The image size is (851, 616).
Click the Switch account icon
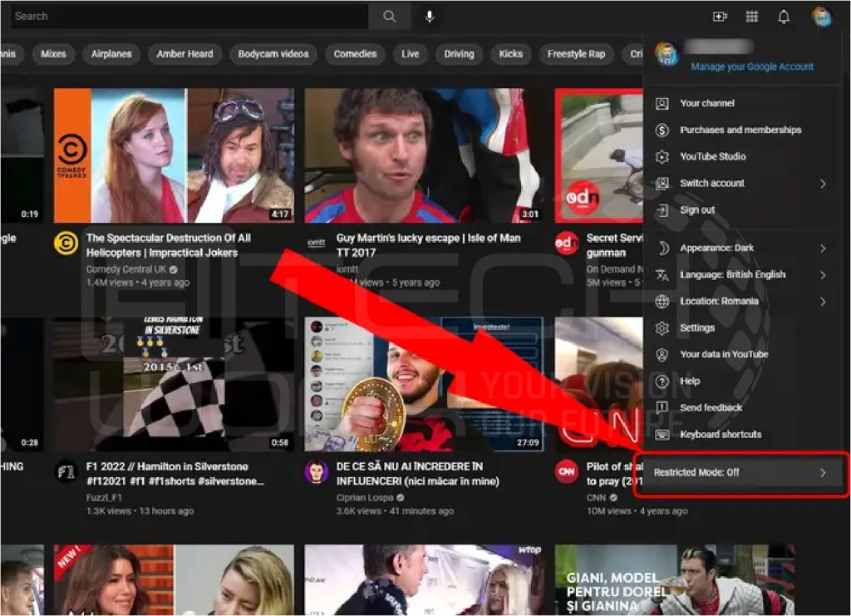pos(662,183)
